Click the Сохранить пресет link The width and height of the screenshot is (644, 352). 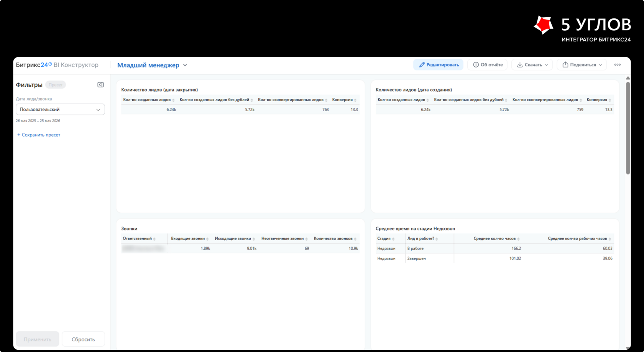click(39, 135)
